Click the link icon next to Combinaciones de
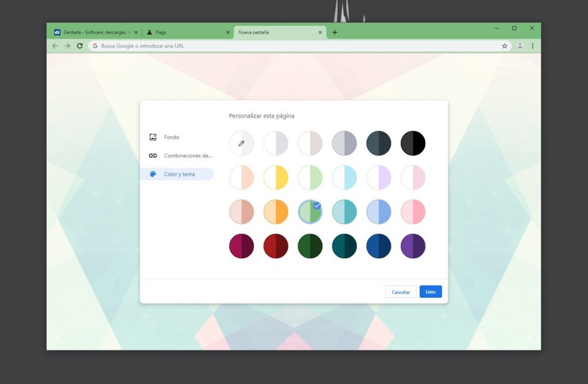Screen dimensions: 588x384 [x=153, y=156]
